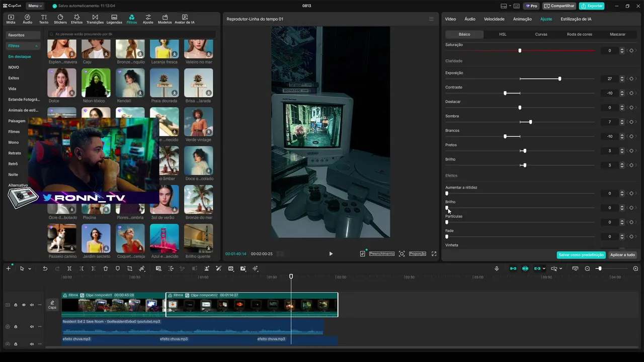644x362 pixels.
Task: Click the fullscreen preview icon
Action: (434, 254)
